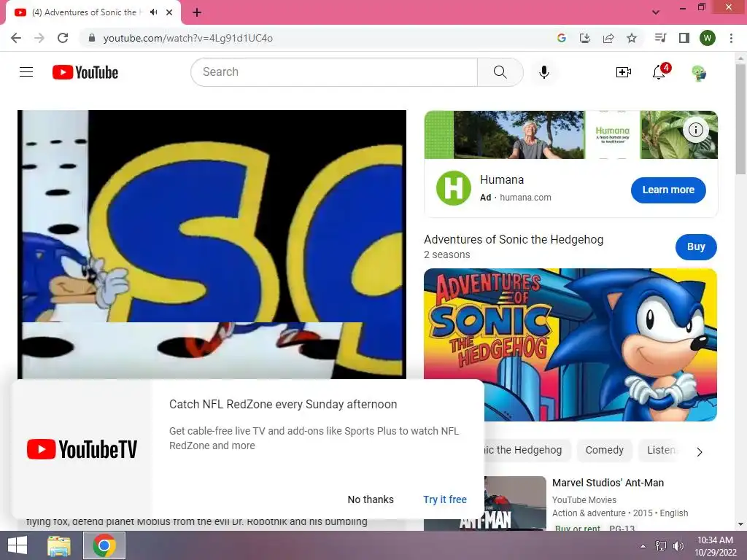Click the install app icon in address bar
Image resolution: width=747 pixels, height=560 pixels.
click(584, 38)
